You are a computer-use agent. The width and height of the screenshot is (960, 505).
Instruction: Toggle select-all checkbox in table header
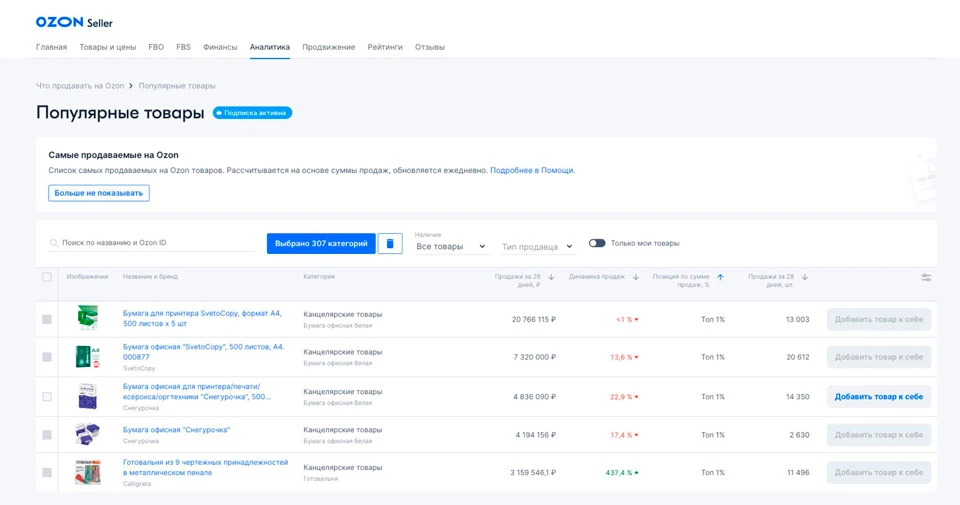click(47, 277)
